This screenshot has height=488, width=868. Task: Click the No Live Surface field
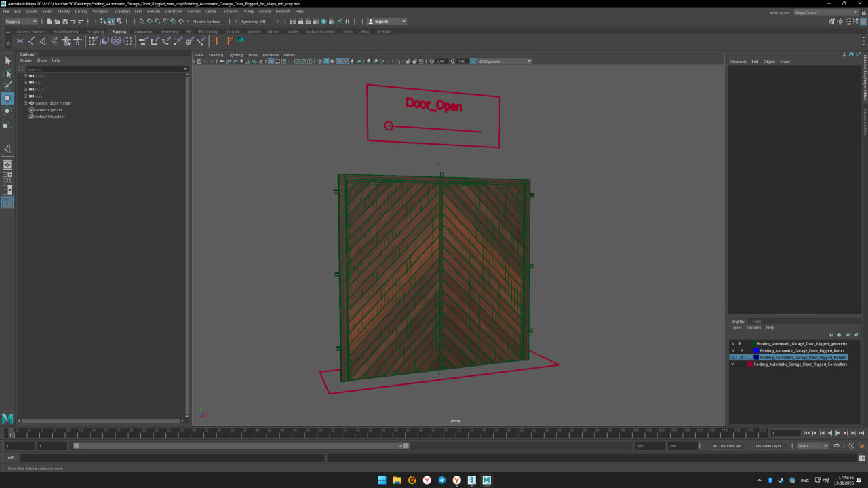207,22
